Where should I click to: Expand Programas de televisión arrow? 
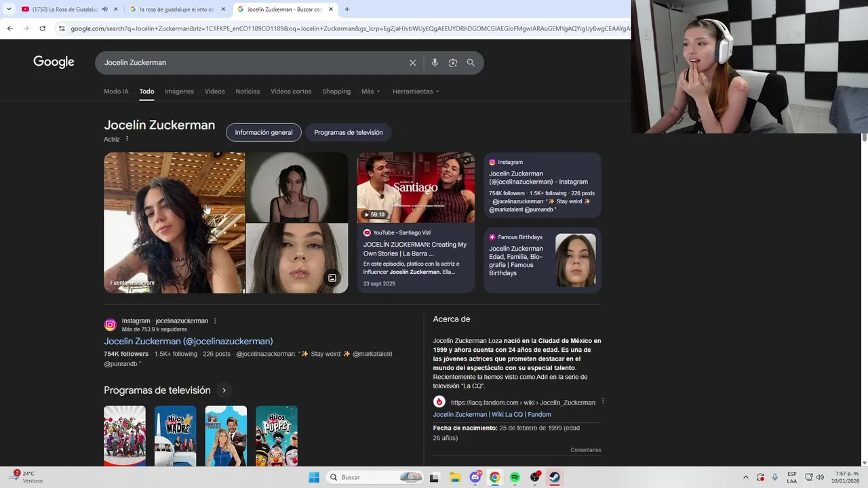(x=224, y=390)
